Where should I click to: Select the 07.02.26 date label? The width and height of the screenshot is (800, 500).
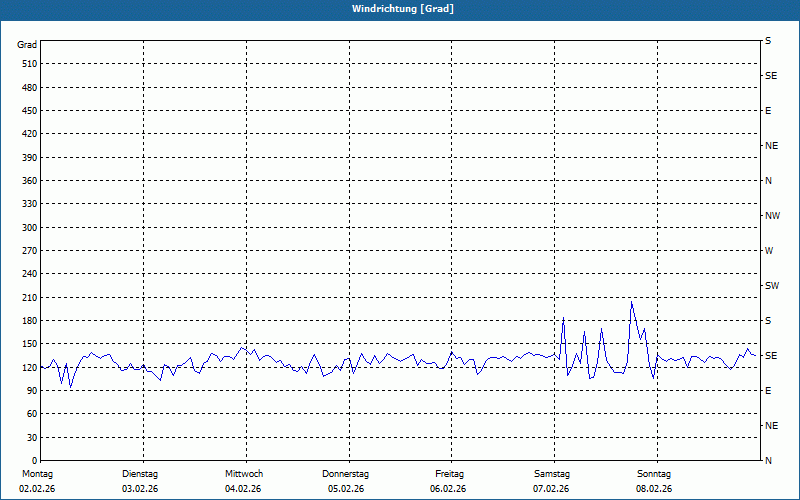(552, 489)
